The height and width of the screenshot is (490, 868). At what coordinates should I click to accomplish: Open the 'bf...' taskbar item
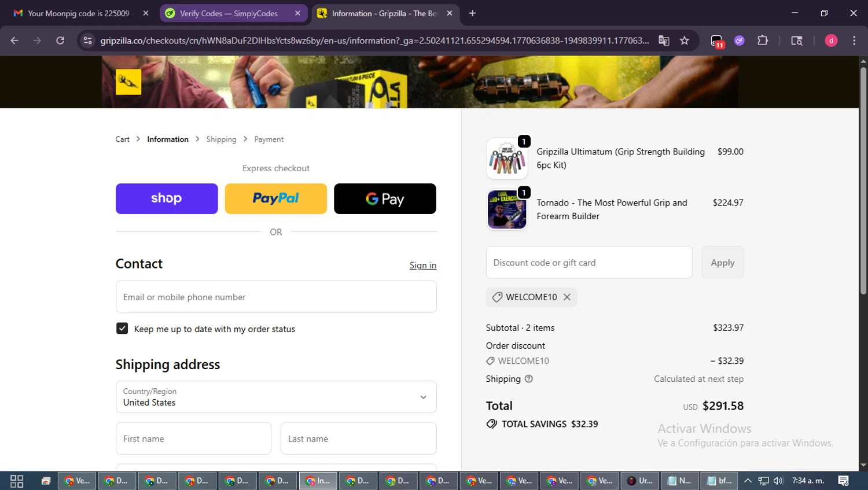[719, 481]
